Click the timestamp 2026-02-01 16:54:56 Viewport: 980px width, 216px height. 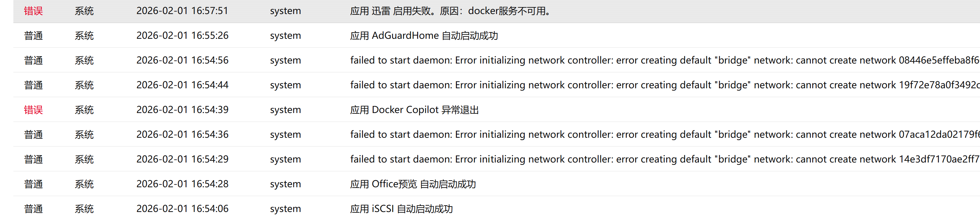182,61
